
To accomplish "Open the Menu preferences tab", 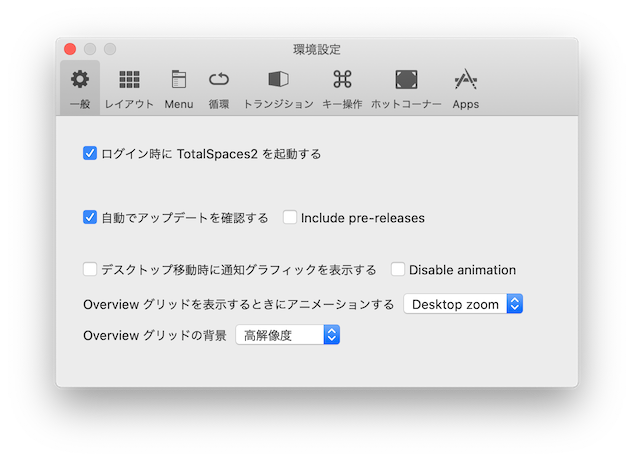I will (179, 88).
